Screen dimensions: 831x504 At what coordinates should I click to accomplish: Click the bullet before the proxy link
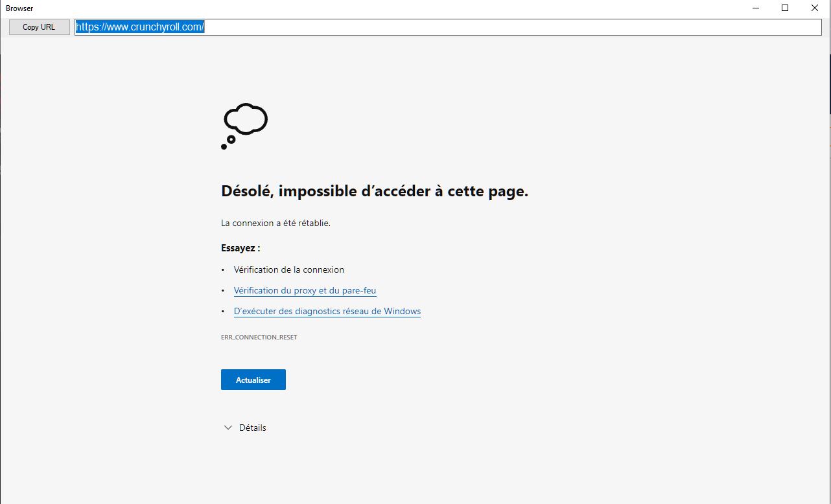pos(223,291)
